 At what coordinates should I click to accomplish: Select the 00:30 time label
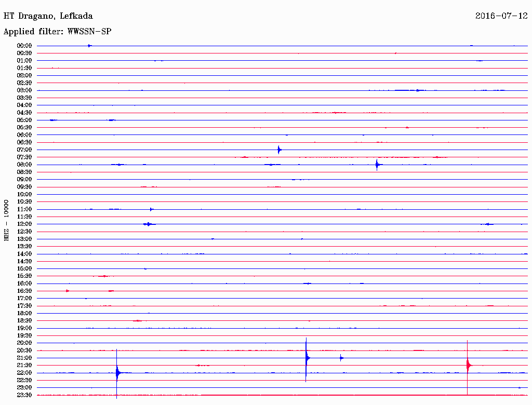[24, 53]
